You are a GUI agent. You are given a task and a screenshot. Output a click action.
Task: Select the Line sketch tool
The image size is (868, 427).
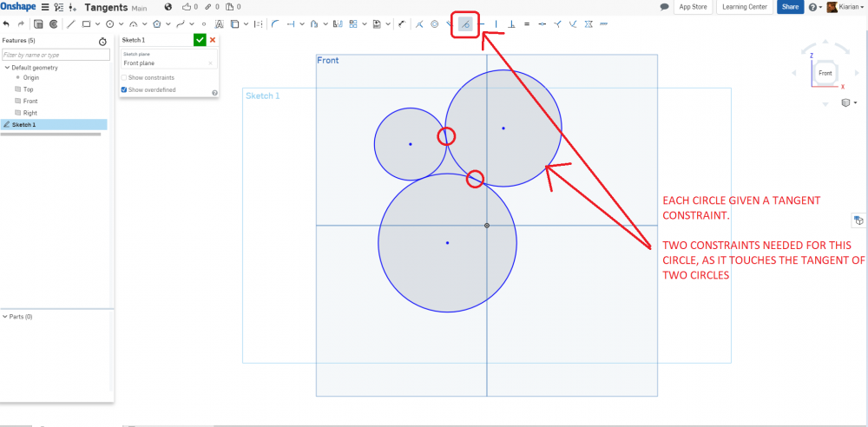[x=71, y=24]
